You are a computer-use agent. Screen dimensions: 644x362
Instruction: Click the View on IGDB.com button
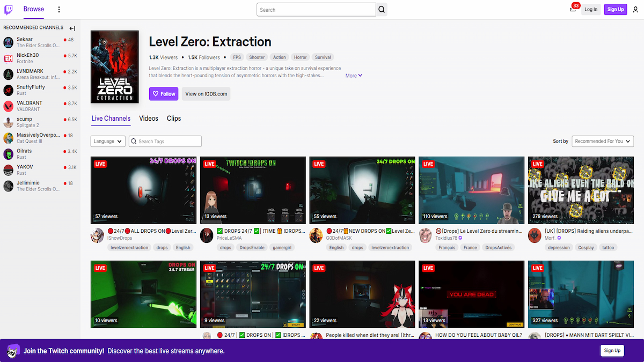[x=206, y=94]
